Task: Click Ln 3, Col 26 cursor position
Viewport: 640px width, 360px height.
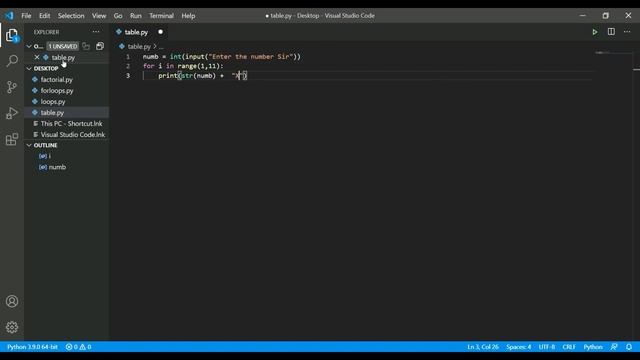Action: tap(483, 347)
